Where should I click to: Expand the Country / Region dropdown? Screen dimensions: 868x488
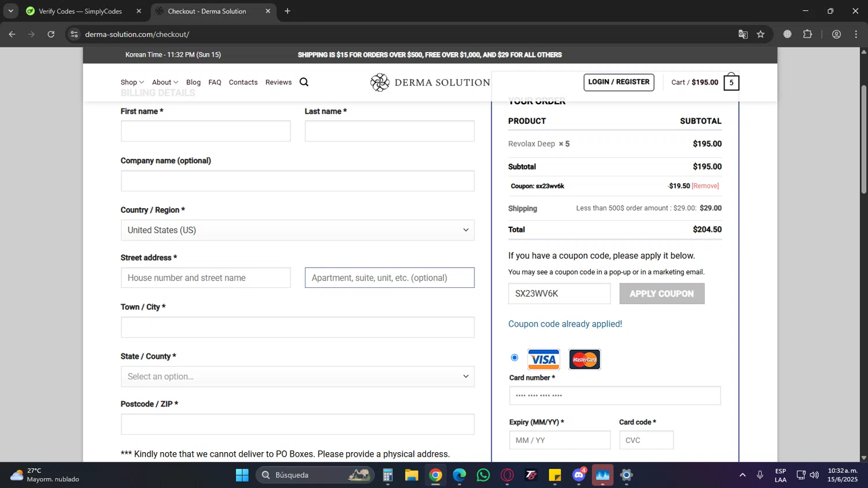(297, 230)
